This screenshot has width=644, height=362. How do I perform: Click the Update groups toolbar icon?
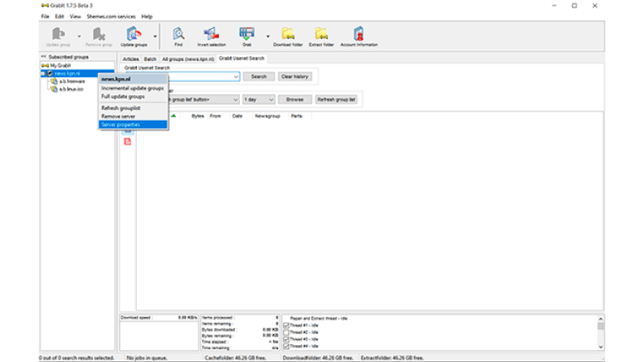(134, 36)
